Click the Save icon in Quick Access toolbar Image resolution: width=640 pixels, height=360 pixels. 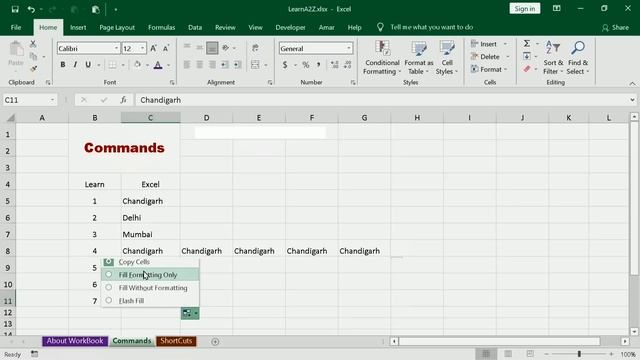[15, 9]
